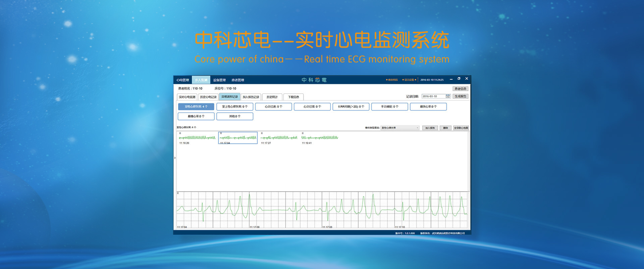The width and height of the screenshot is (644, 269).
Task: Open the calendar icon in date field
Action: (x=448, y=96)
